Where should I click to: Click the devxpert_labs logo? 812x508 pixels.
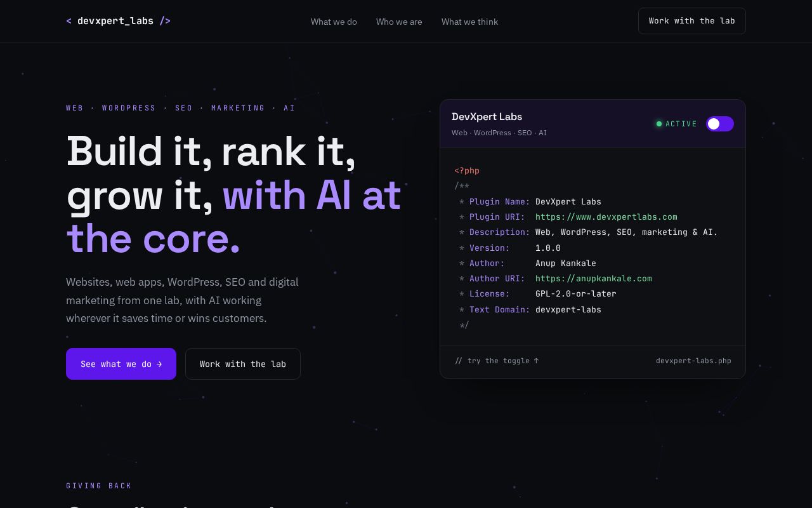pos(118,21)
